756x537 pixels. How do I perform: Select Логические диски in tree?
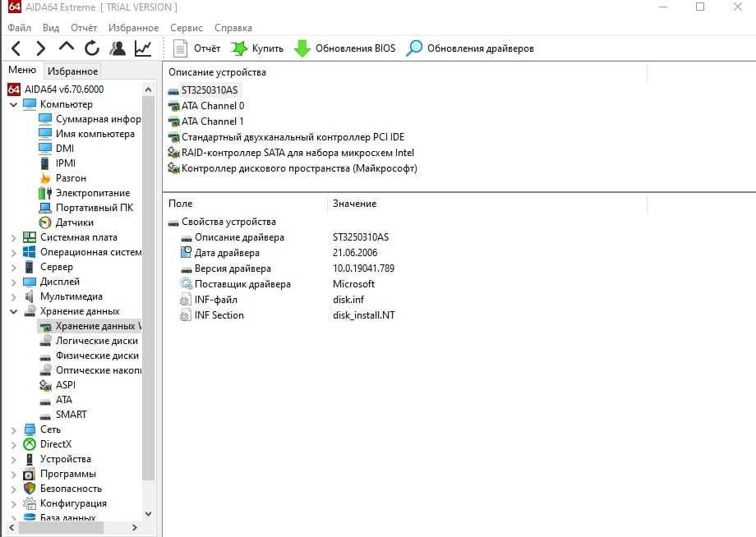pos(97,341)
